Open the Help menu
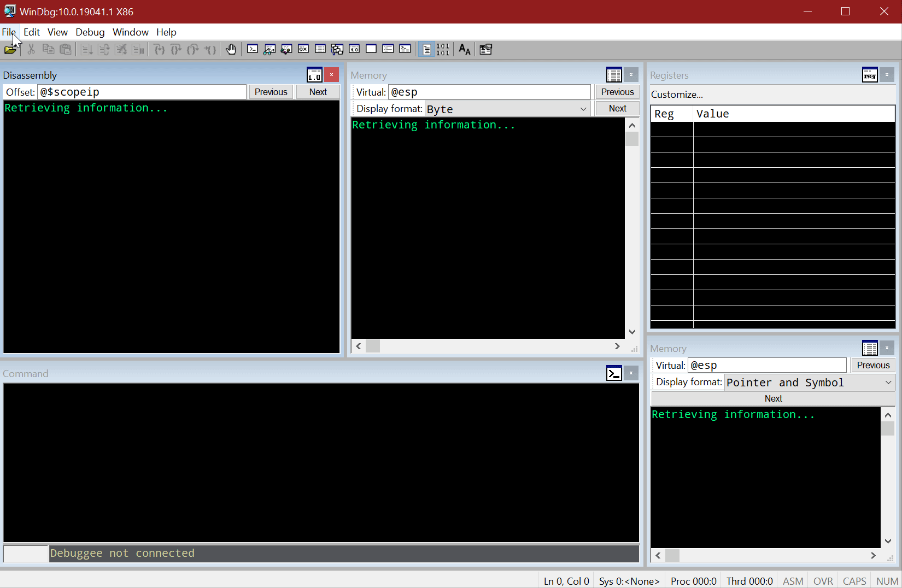This screenshot has width=902, height=588. [166, 32]
